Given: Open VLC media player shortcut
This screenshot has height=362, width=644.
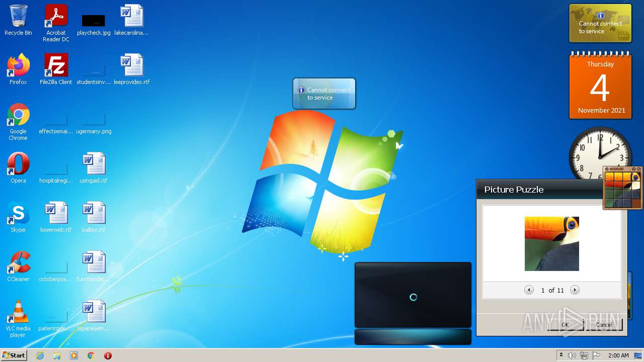Looking at the screenshot, I should pyautogui.click(x=18, y=319).
